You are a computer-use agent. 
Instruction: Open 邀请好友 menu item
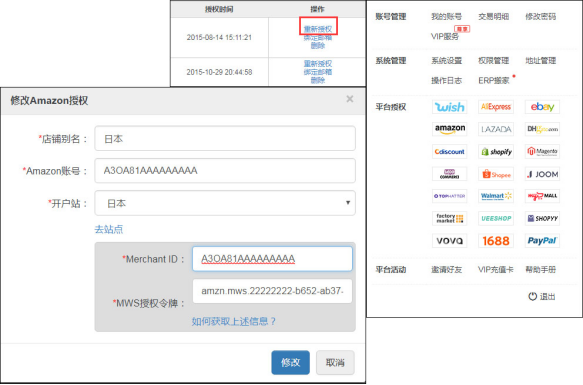coord(446,270)
